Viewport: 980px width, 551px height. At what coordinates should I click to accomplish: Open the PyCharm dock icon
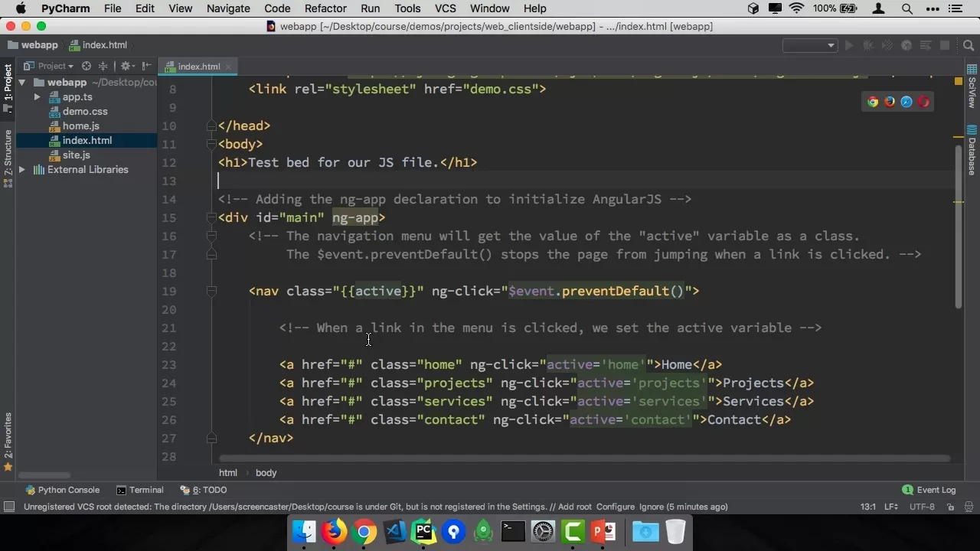click(x=423, y=530)
